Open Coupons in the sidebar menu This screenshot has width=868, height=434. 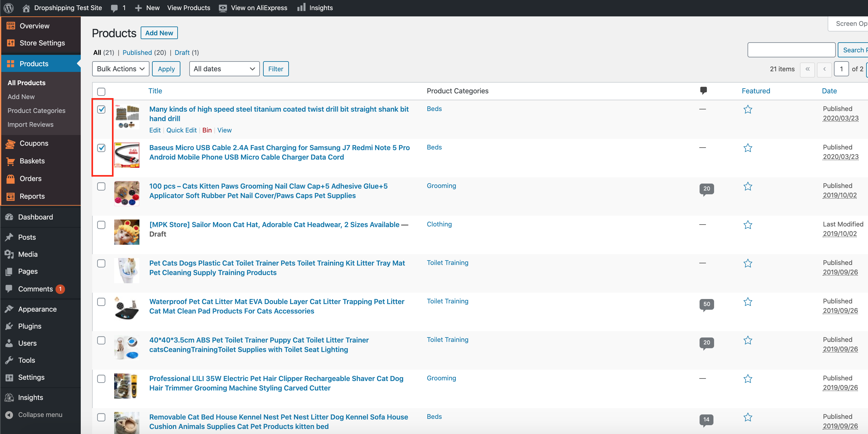click(x=34, y=143)
